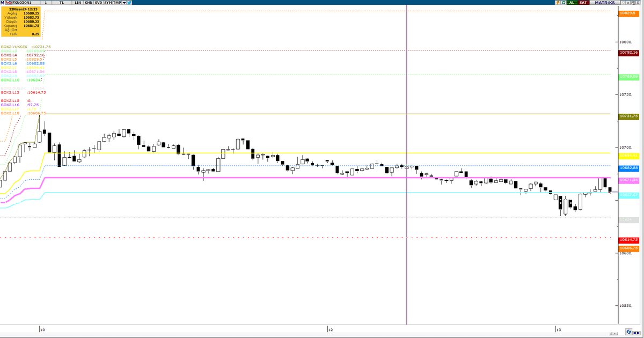Click the Yüksek value 10683,75

pyautogui.click(x=31, y=17)
